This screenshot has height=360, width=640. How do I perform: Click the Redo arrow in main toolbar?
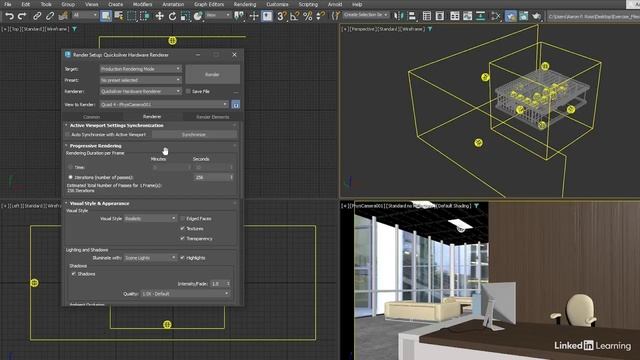point(22,16)
